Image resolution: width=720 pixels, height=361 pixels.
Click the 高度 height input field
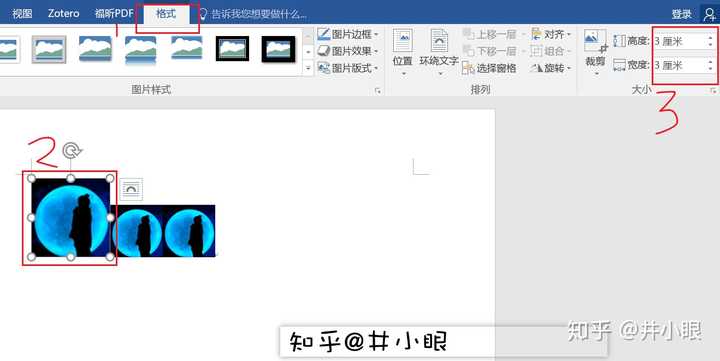[x=679, y=41]
